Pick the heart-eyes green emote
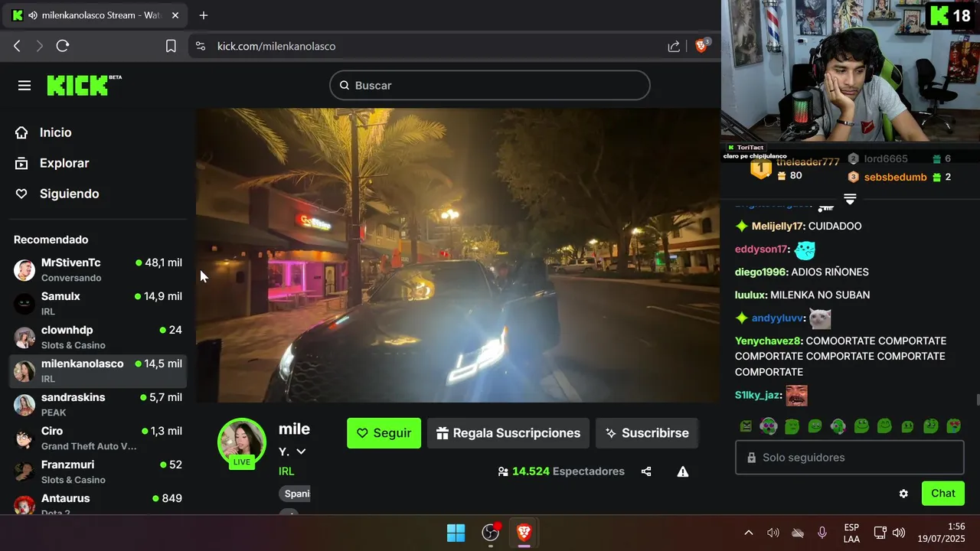Image resolution: width=980 pixels, height=551 pixels. coord(954,426)
